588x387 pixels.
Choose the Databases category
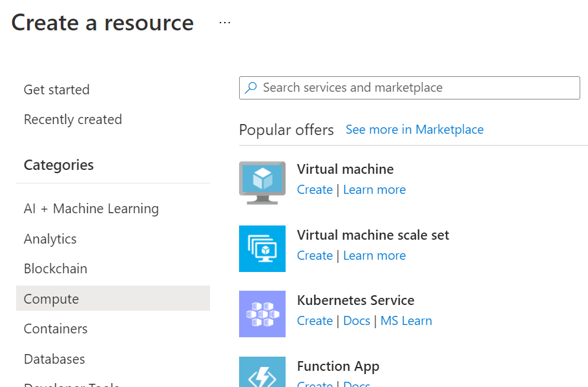(54, 359)
